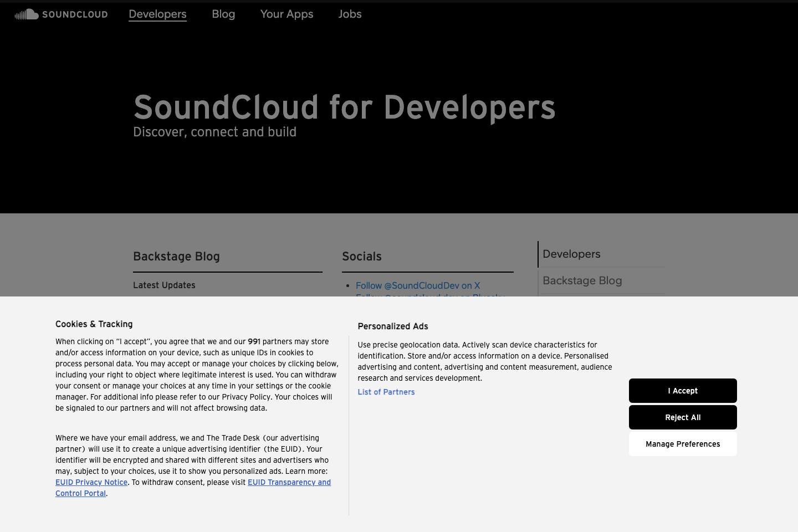Select Developers in the right sidebar
Image resolution: width=798 pixels, height=532 pixels.
[571, 254]
